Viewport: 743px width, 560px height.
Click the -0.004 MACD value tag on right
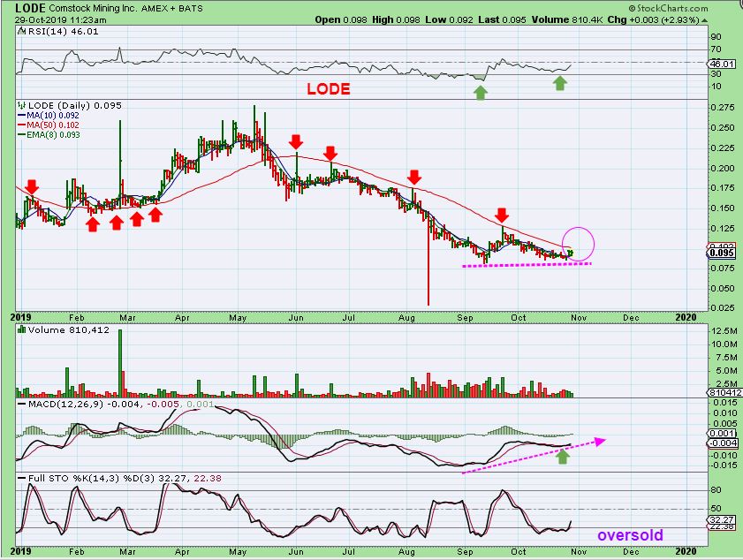722,443
